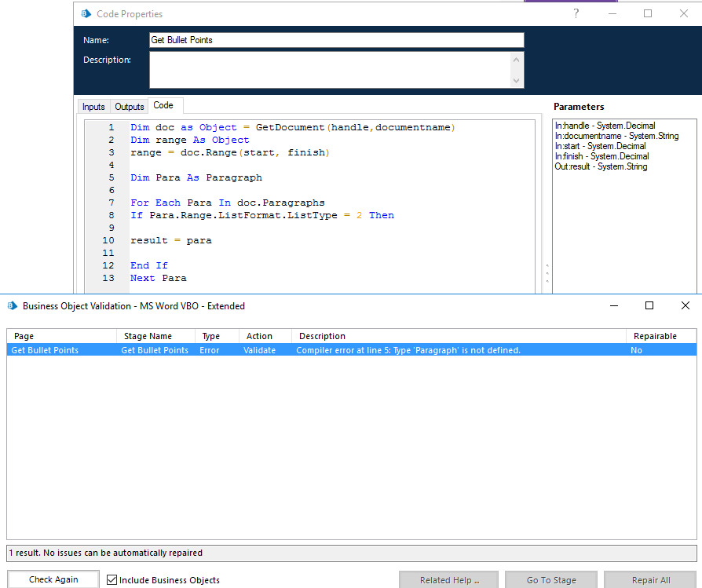Switch to the Inputs tab

point(93,106)
